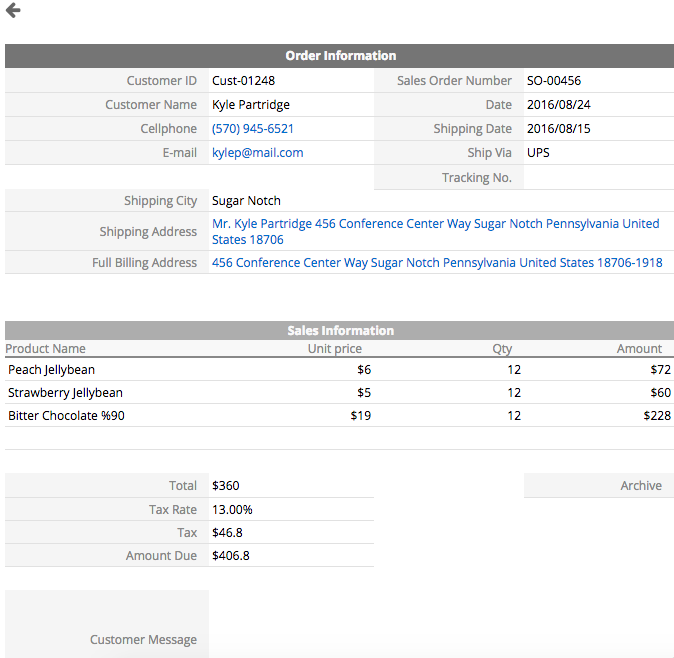
Task: Select the shipping city Sugar Notch
Action: tap(246, 200)
